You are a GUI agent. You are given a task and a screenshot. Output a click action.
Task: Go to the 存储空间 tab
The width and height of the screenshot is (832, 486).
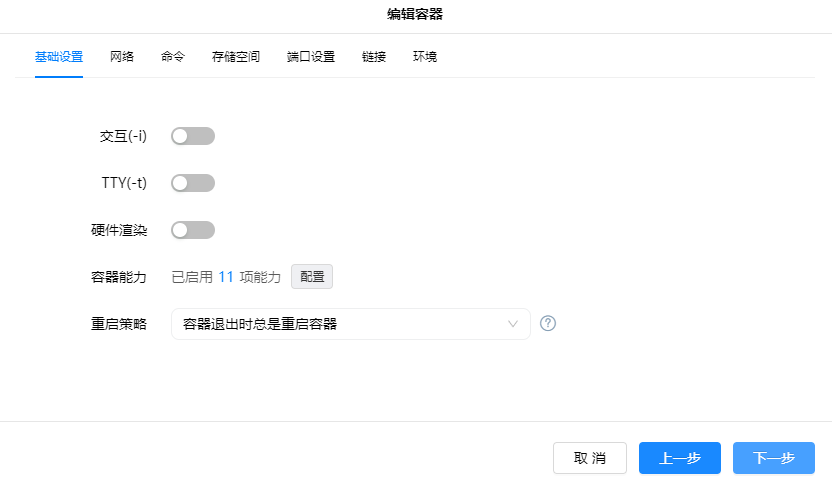(236, 57)
